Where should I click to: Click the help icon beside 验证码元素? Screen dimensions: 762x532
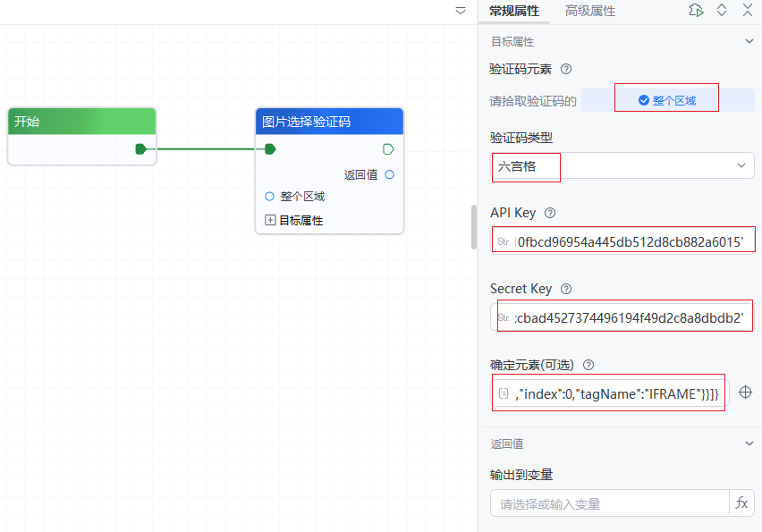pyautogui.click(x=565, y=69)
